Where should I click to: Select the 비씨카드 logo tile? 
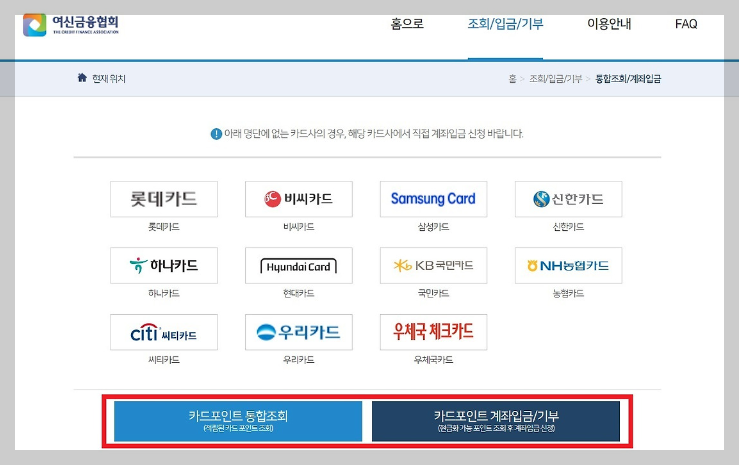(299, 199)
